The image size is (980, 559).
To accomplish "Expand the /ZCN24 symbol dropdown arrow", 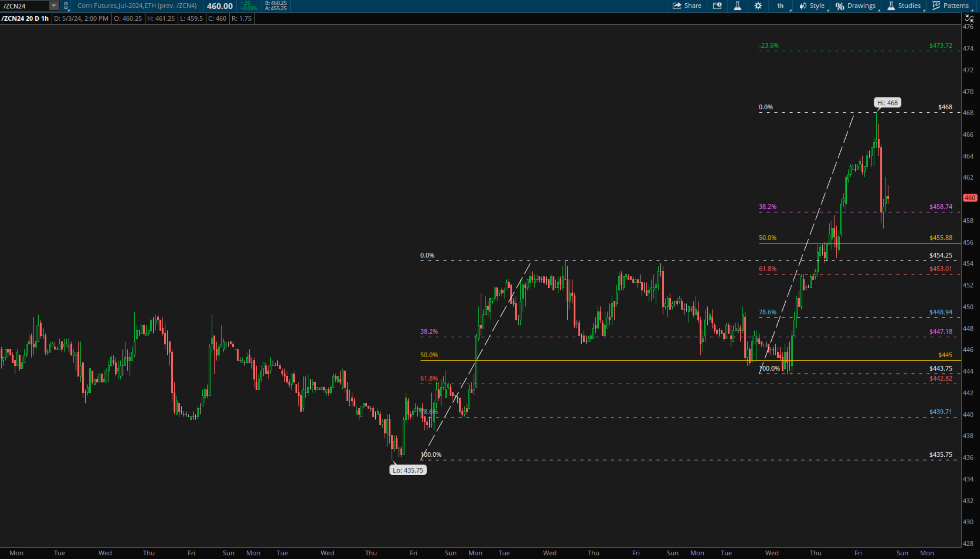I will point(54,6).
